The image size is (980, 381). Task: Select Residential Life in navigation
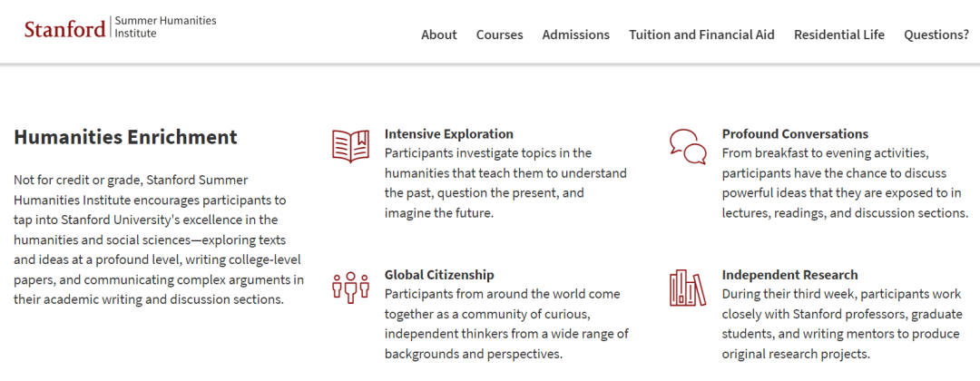[838, 35]
